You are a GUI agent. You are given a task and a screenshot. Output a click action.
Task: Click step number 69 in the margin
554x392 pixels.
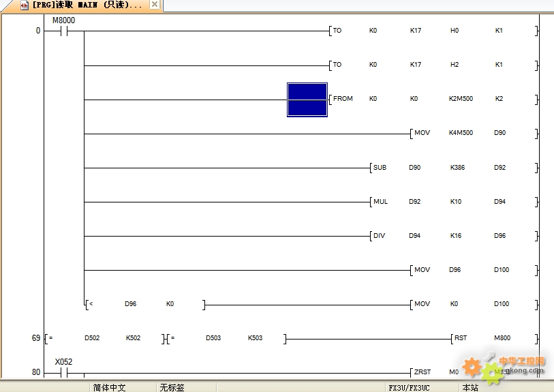[36, 338]
